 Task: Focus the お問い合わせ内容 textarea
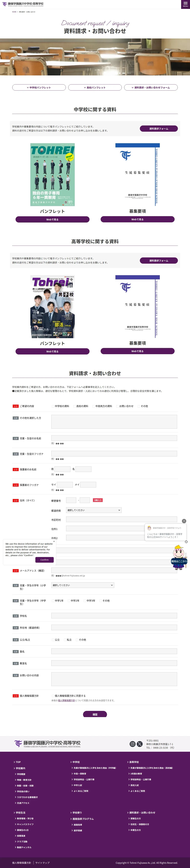tap(114, 679)
